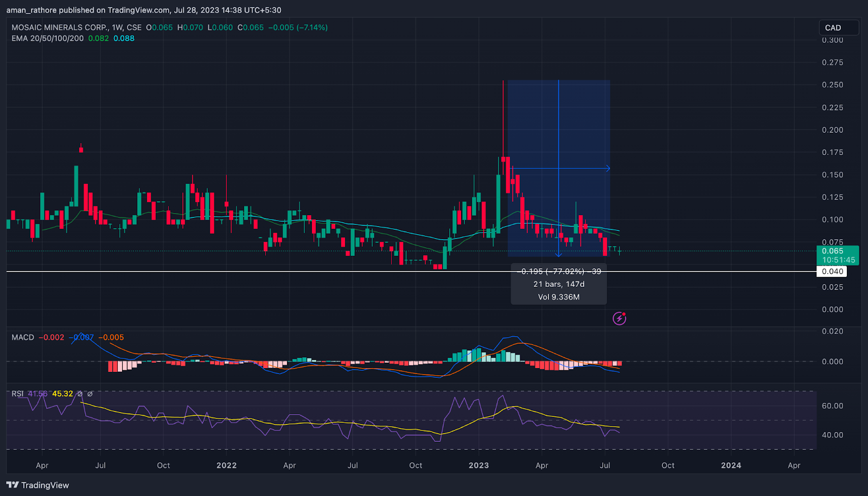This screenshot has height=496, width=868.
Task: Click the 60.00 RSI scale label
Action: click(x=833, y=406)
